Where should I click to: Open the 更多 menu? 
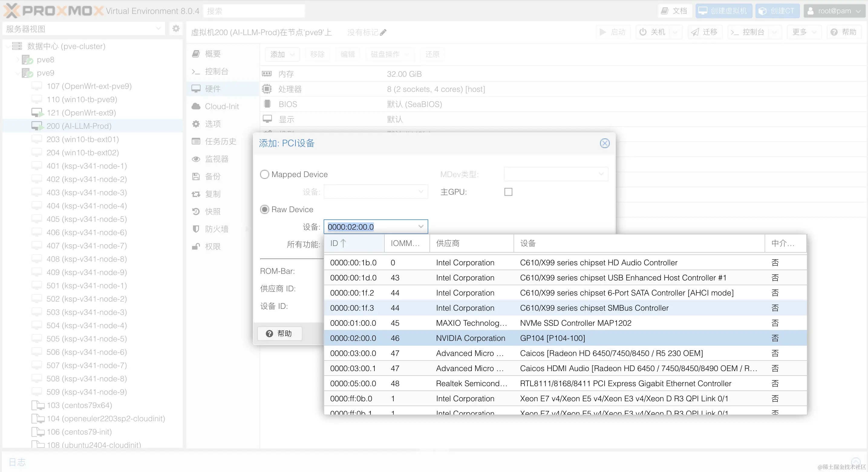click(x=803, y=32)
